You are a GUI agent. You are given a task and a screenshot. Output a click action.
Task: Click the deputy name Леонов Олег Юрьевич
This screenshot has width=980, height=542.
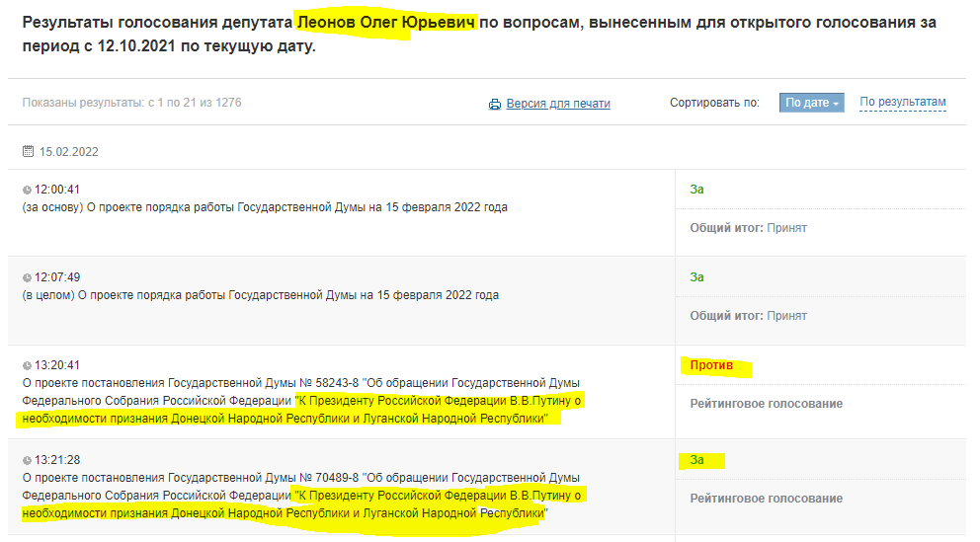(x=385, y=23)
